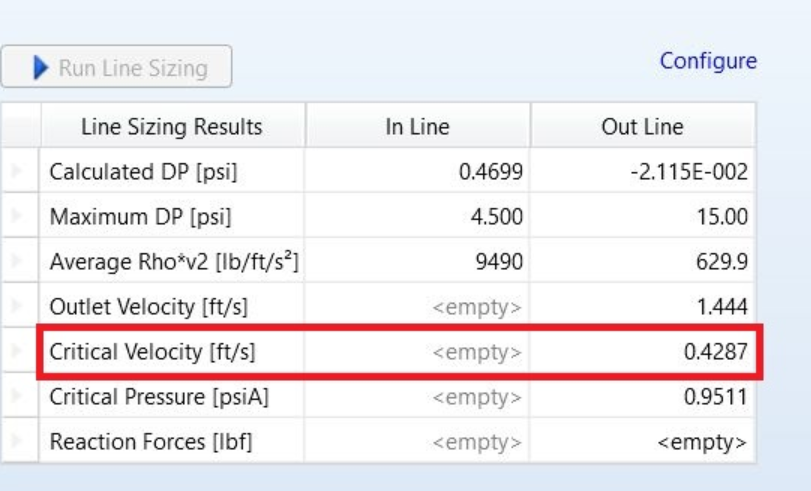Open the Configure link
The width and height of the screenshot is (811, 491).
point(707,61)
